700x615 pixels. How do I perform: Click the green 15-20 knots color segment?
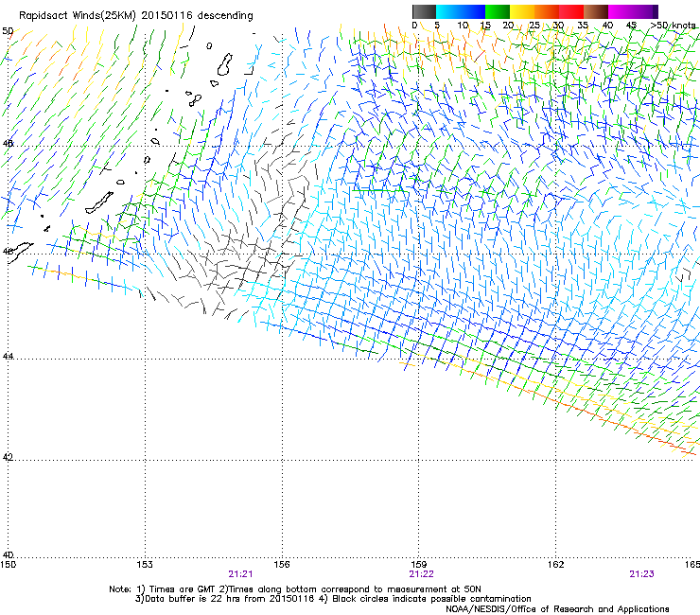point(498,11)
